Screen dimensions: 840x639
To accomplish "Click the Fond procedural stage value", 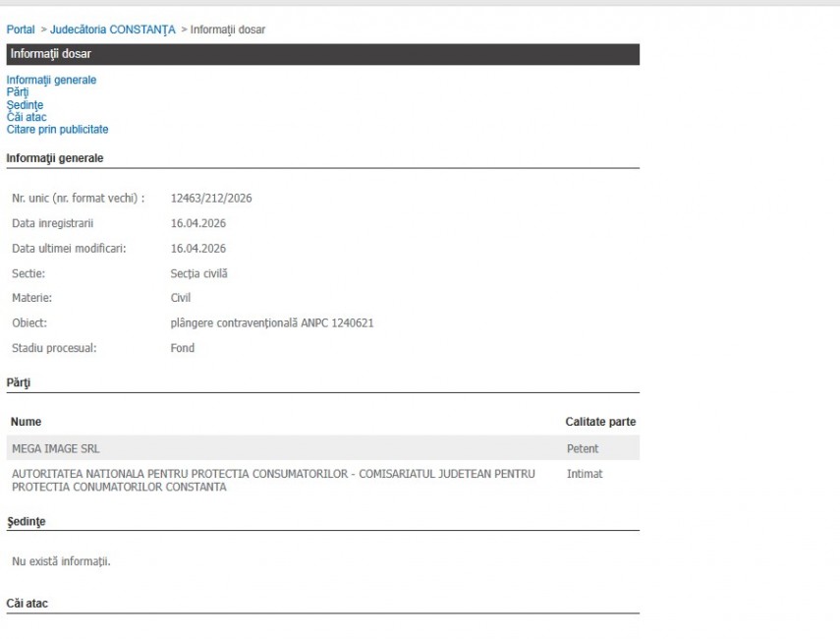I will pos(183,348).
